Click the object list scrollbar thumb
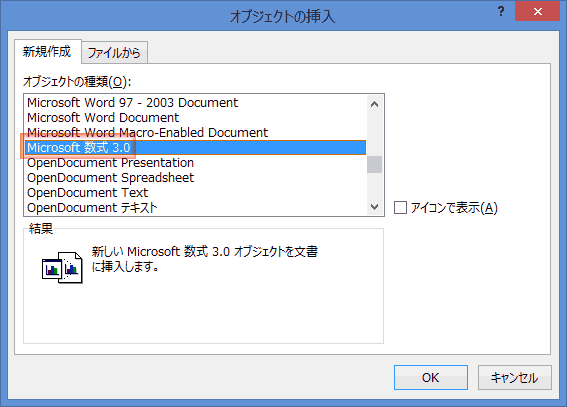 (375, 164)
